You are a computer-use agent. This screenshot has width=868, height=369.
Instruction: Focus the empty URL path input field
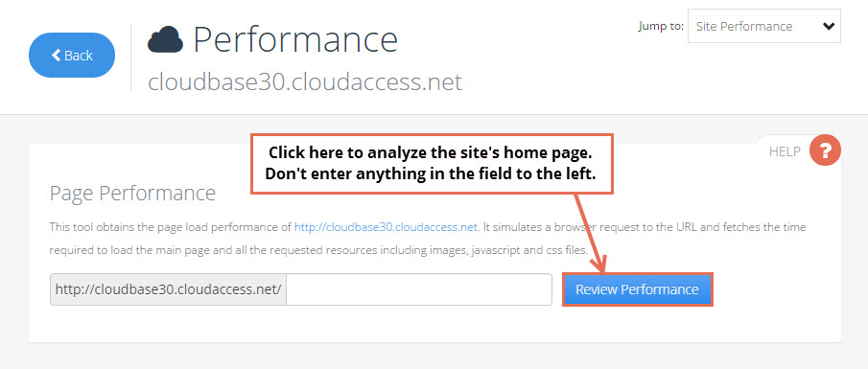click(419, 289)
